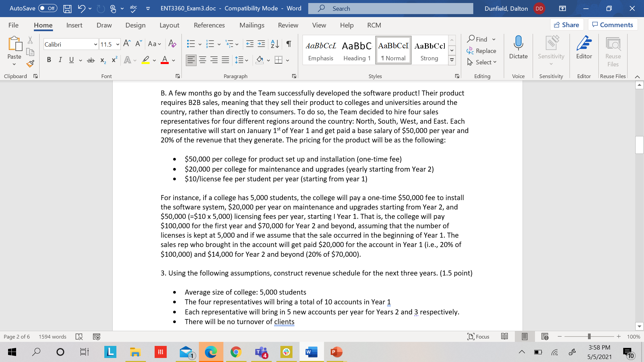Switch to the References ribbon tab

tap(209, 25)
